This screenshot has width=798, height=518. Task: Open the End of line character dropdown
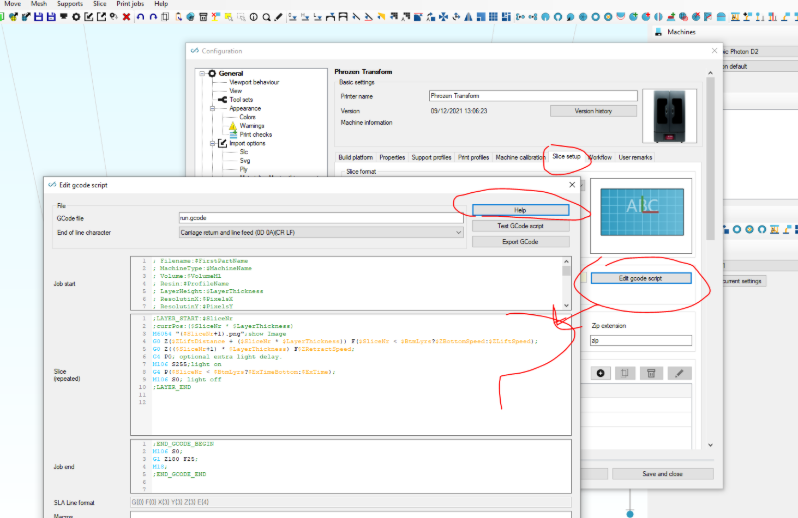[321, 233]
